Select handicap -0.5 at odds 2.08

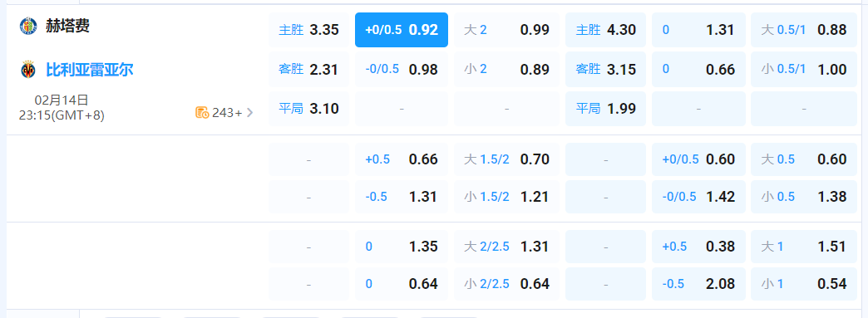coord(698,284)
